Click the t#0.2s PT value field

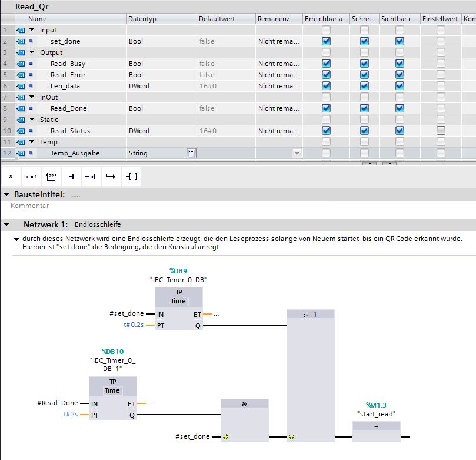pos(134,325)
